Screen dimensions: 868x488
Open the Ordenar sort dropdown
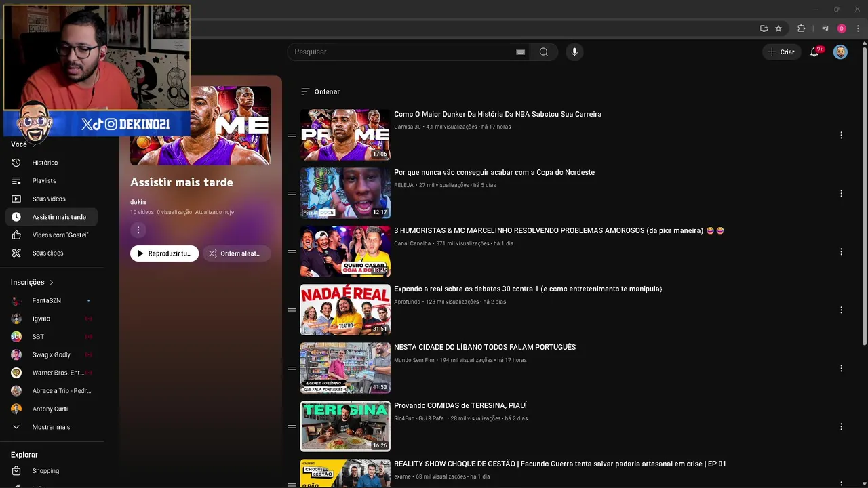tap(320, 91)
